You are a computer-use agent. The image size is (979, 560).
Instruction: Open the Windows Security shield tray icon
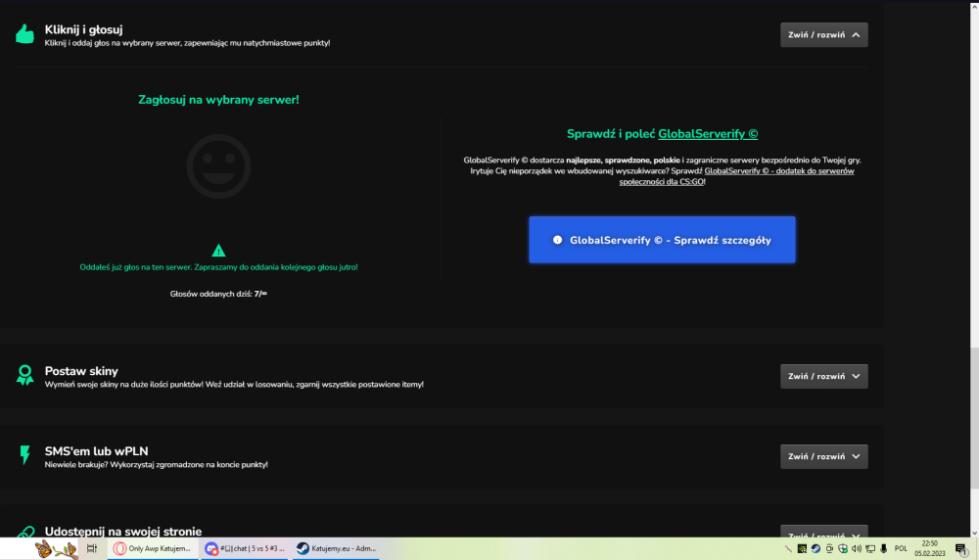tap(843, 549)
